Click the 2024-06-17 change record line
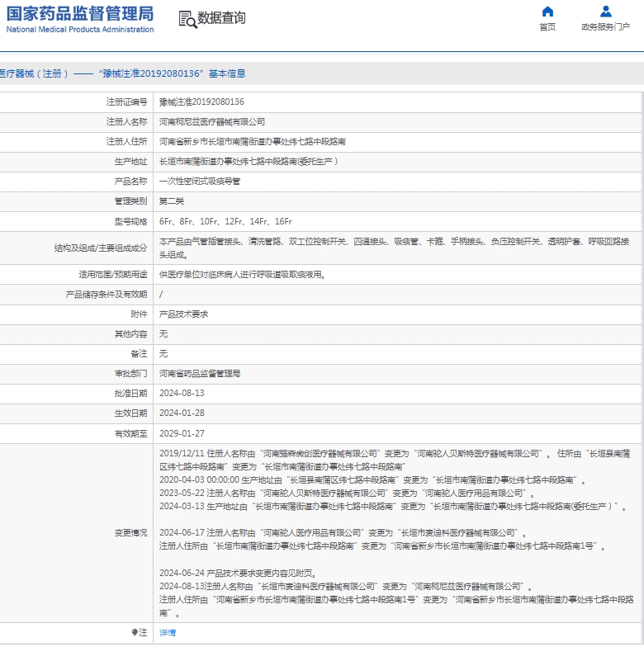This screenshot has height=647, width=644. click(x=343, y=533)
